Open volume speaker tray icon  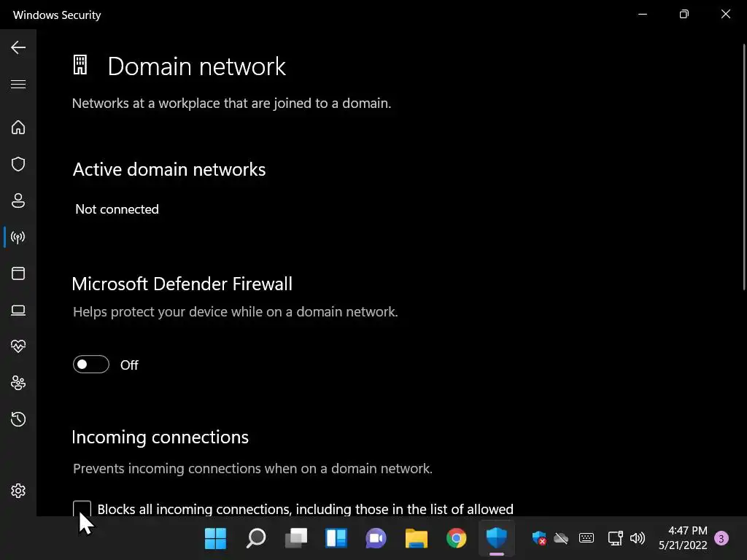[x=638, y=538]
